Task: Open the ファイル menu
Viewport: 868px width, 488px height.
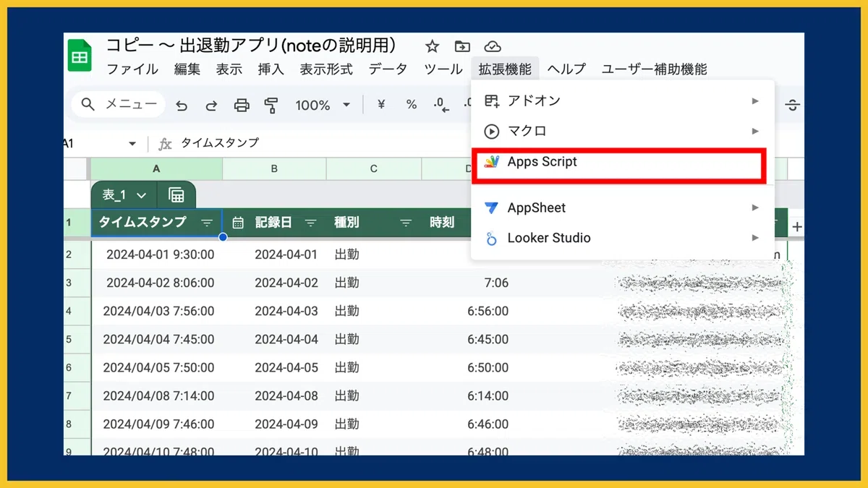Action: [132, 69]
